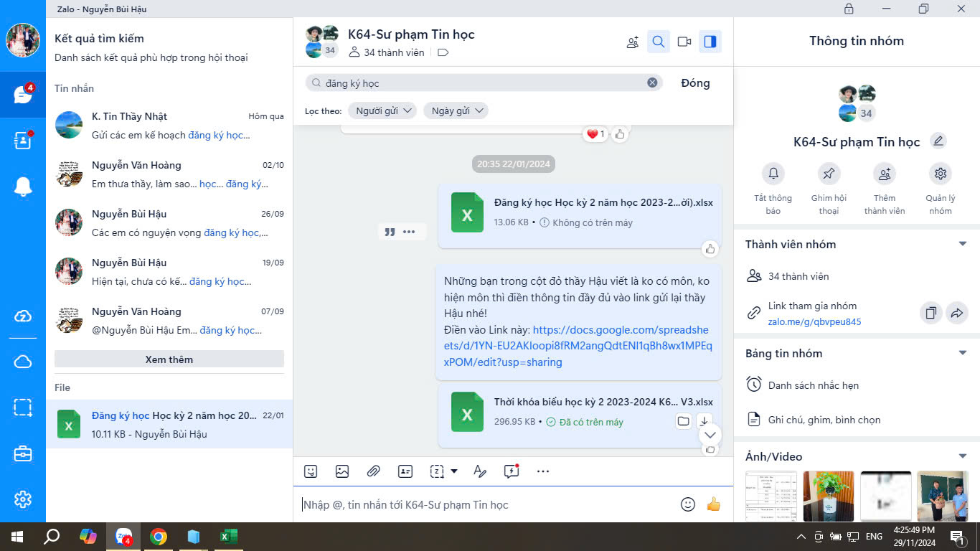Open quick message icon in toolbar
This screenshot has width=980, height=551.
click(x=511, y=471)
